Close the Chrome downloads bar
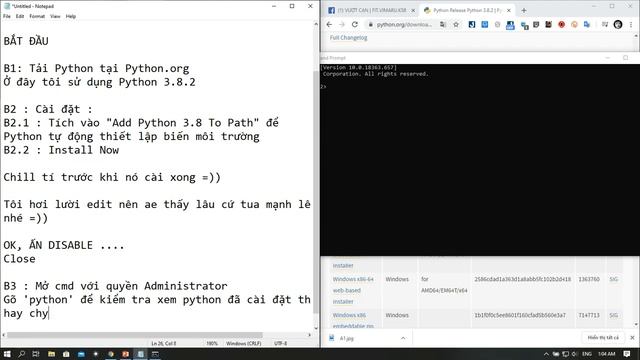 632,338
